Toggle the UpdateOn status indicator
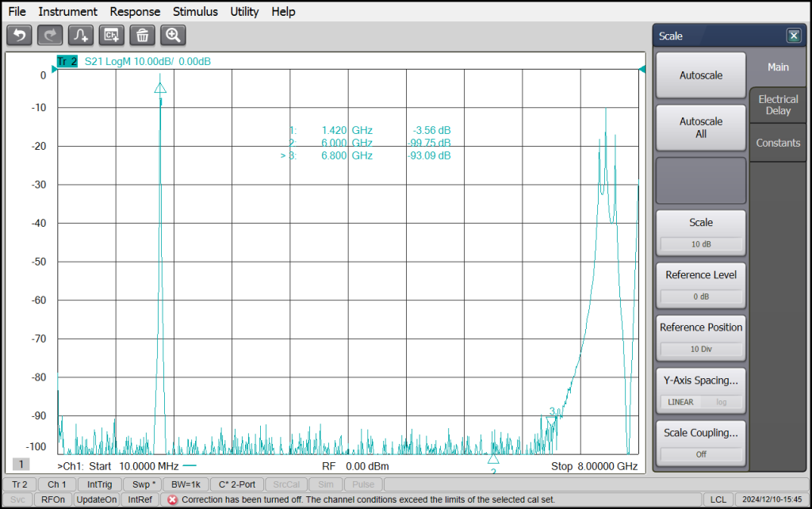Image resolution: width=812 pixels, height=509 pixels. 97,499
